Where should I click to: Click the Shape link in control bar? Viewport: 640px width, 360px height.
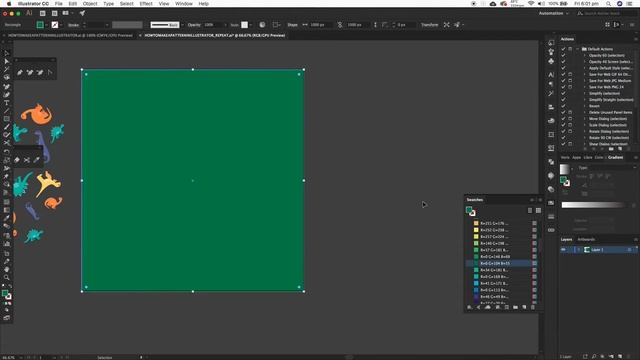pyautogui.click(x=292, y=25)
